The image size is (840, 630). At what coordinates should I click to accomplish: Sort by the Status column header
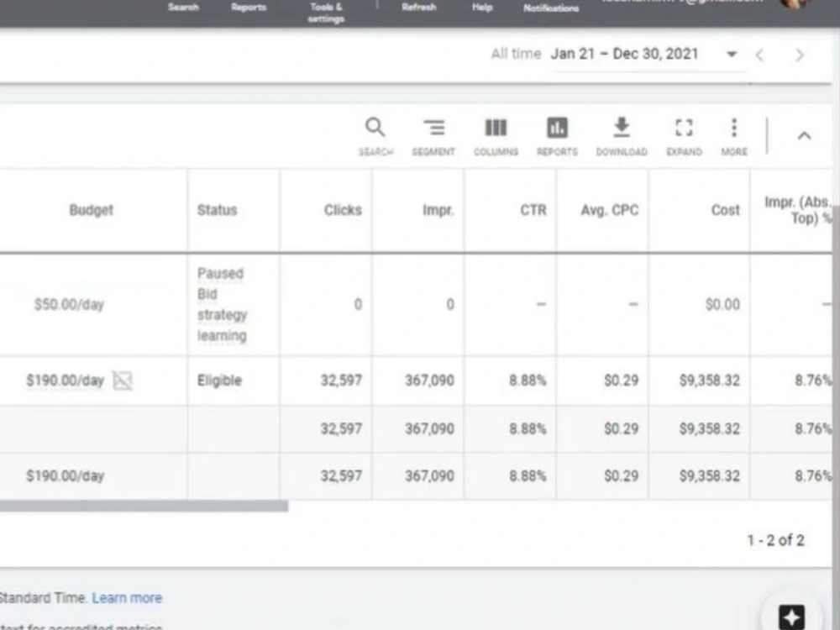click(217, 210)
